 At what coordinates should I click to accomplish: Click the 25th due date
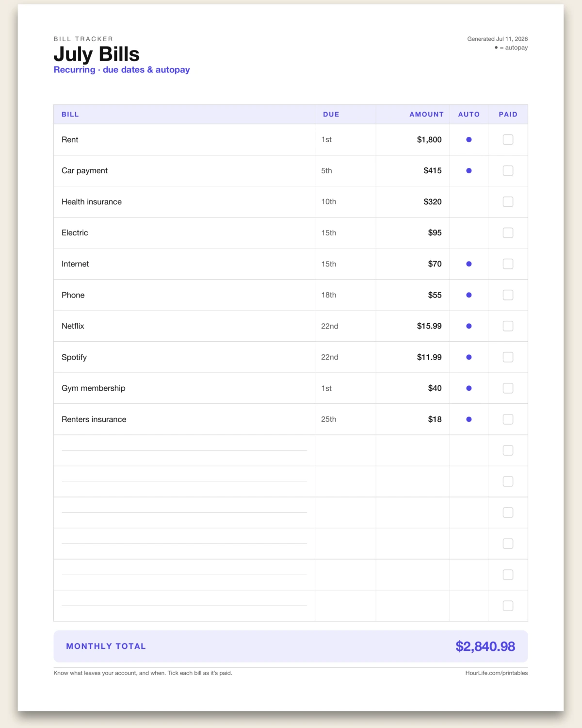point(329,419)
